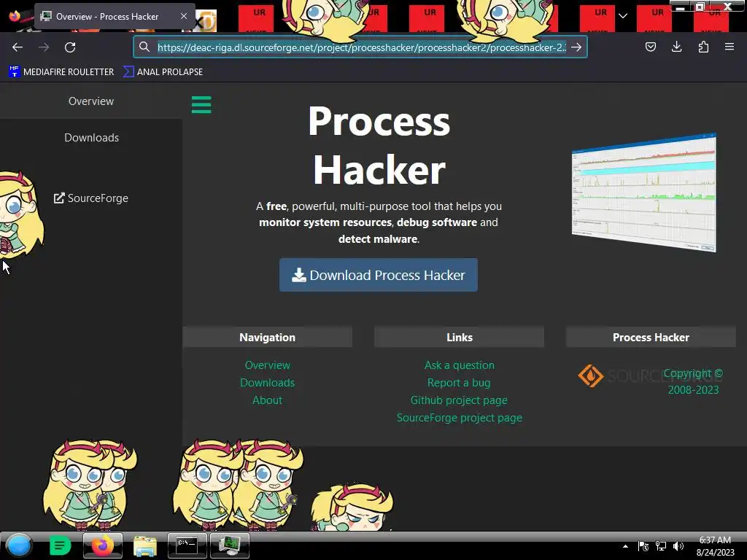The height and width of the screenshot is (560, 747).
Task: Click the volume speaker tray icon
Action: pyautogui.click(x=678, y=546)
